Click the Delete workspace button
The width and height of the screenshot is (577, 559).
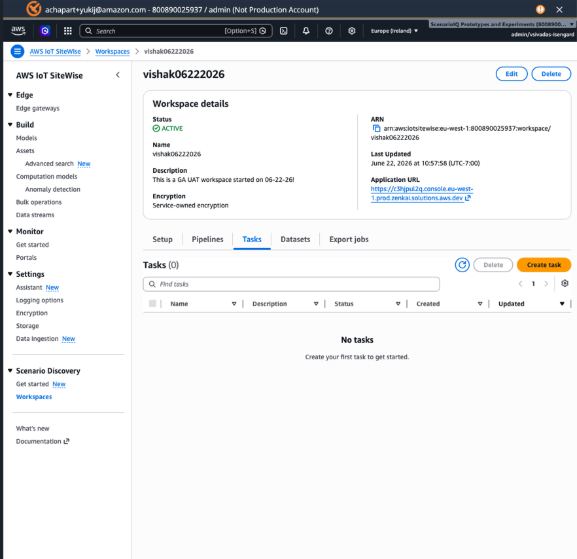point(551,74)
